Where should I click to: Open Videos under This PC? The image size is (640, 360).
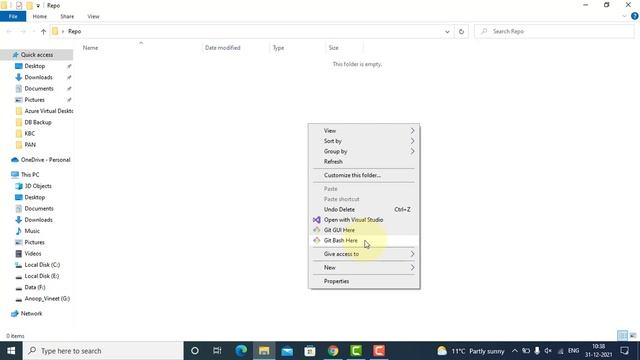pos(33,253)
